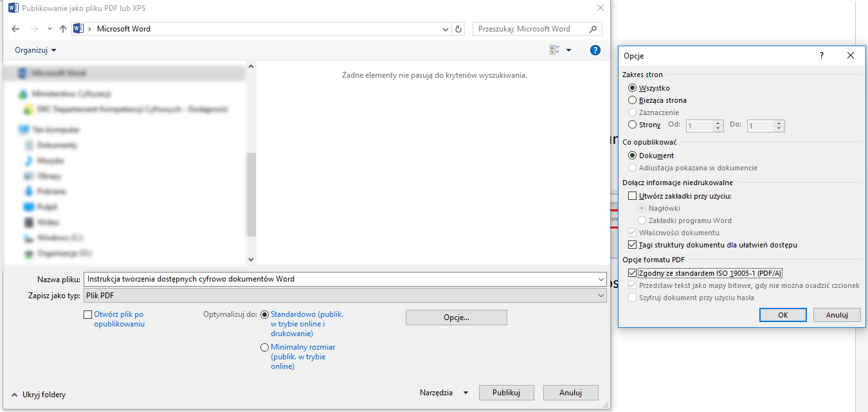868x412 pixels.
Task: Click the Publikuj button
Action: click(x=505, y=393)
